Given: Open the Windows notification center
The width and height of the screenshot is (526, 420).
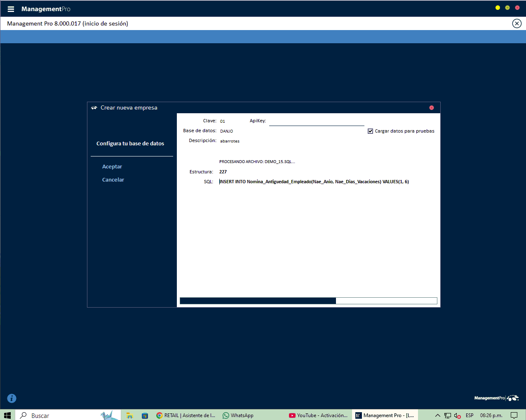Looking at the screenshot, I should (514, 415).
